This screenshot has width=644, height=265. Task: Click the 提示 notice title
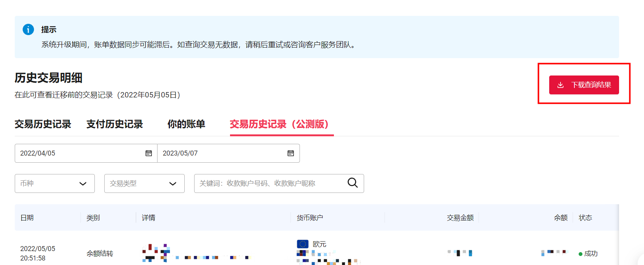point(49,29)
